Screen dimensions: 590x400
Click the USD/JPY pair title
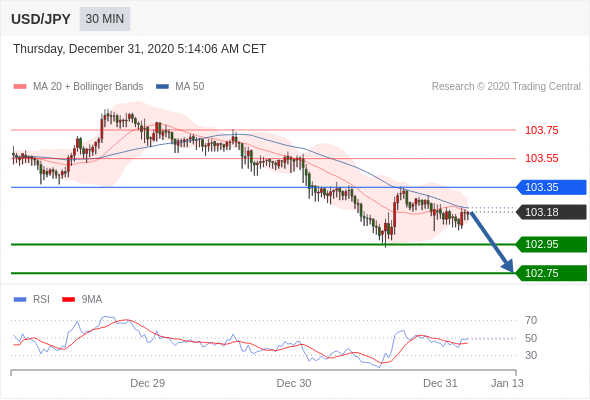coord(41,19)
